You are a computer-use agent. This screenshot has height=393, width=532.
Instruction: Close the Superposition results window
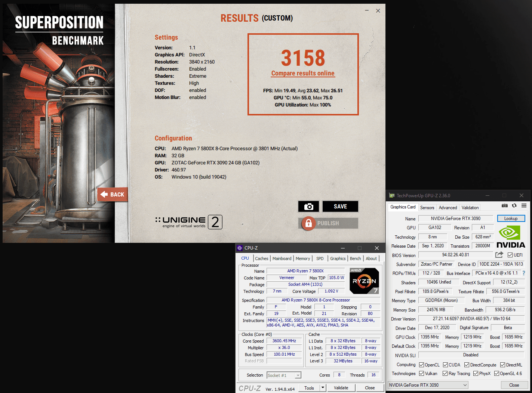[378, 11]
